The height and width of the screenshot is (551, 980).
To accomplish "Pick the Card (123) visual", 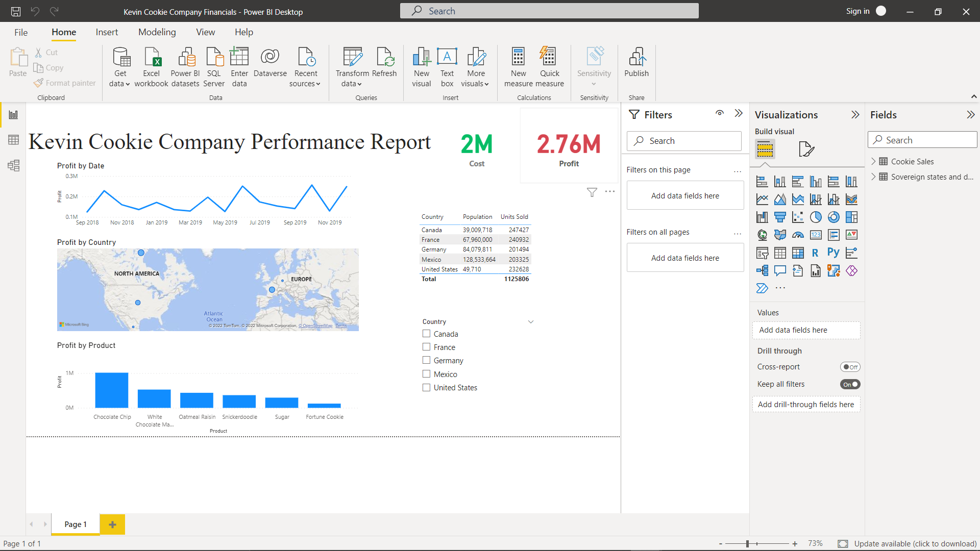I will [x=816, y=235].
